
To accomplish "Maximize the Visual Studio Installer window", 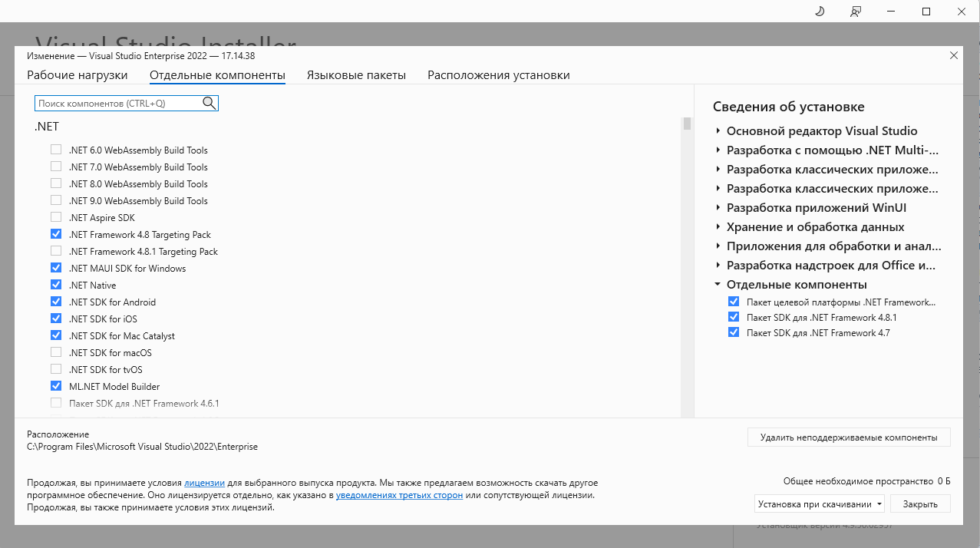I will (x=926, y=12).
